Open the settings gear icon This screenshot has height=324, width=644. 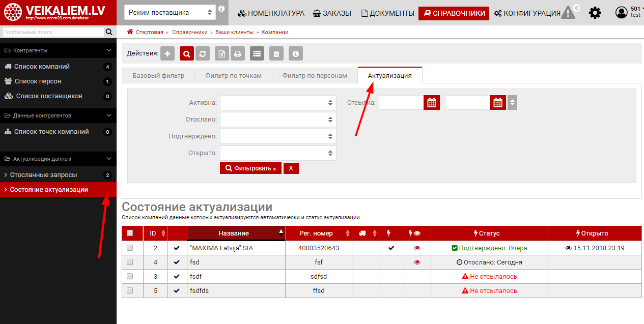(595, 13)
